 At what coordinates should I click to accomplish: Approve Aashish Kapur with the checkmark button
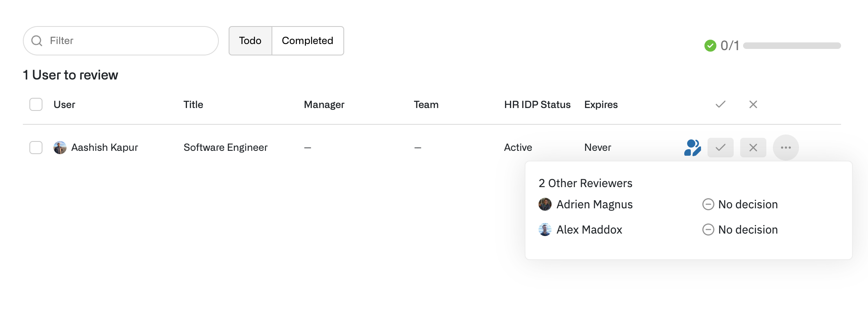pos(720,148)
